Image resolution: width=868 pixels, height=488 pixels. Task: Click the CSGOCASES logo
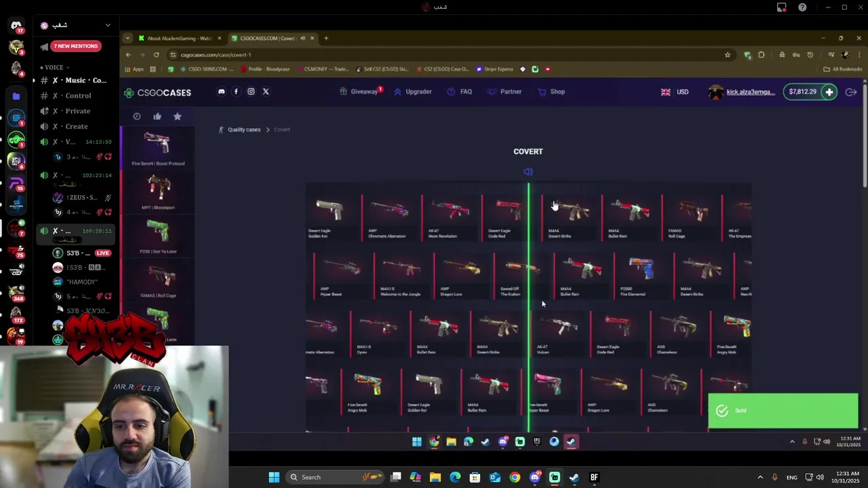pos(157,92)
